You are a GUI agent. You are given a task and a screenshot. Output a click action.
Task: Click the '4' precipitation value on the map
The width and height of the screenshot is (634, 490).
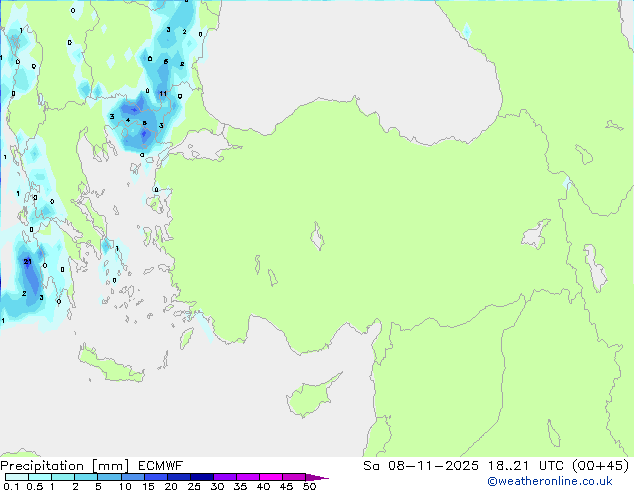(128, 120)
